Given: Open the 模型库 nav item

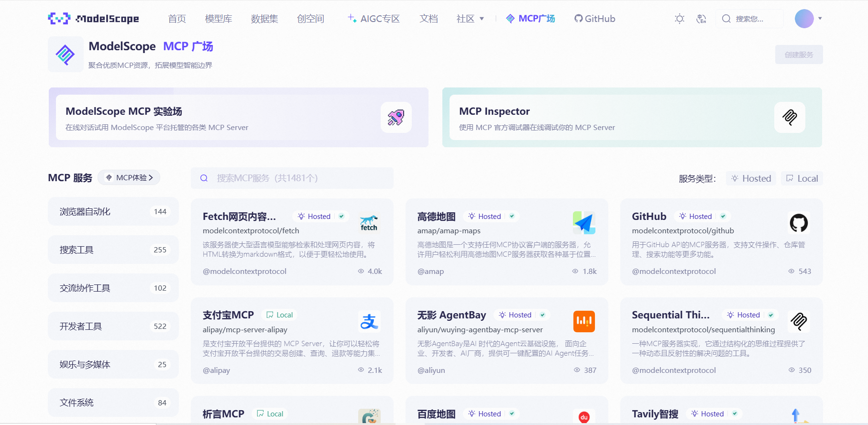Looking at the screenshot, I should (219, 19).
